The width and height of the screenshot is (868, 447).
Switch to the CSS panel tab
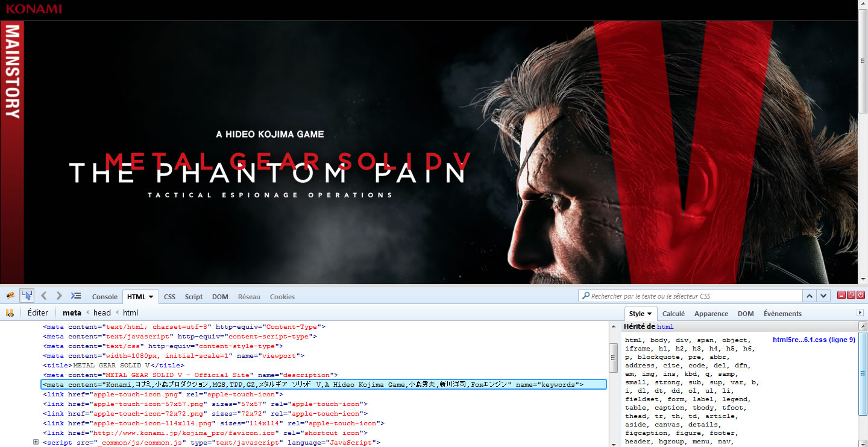pyautogui.click(x=170, y=297)
